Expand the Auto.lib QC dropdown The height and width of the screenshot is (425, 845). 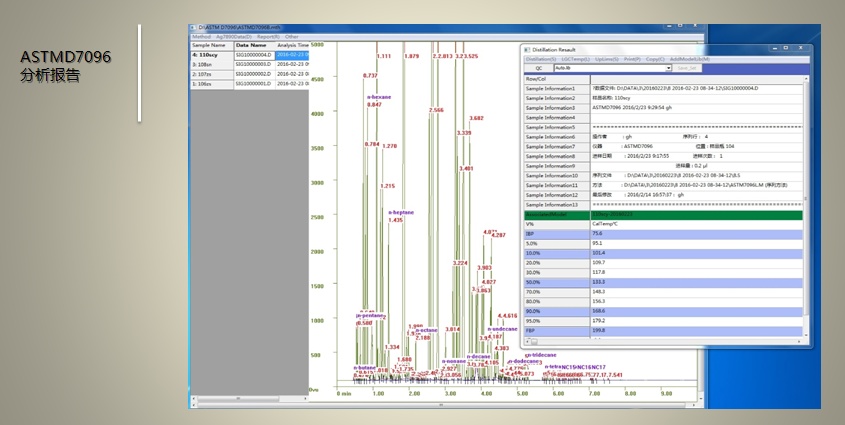coord(668,68)
